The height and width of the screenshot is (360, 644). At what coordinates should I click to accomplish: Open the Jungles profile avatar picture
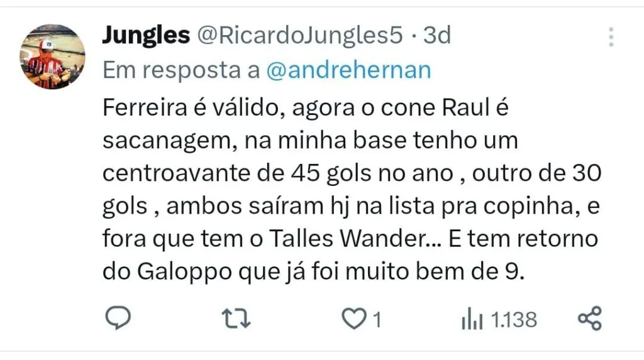pos(53,57)
